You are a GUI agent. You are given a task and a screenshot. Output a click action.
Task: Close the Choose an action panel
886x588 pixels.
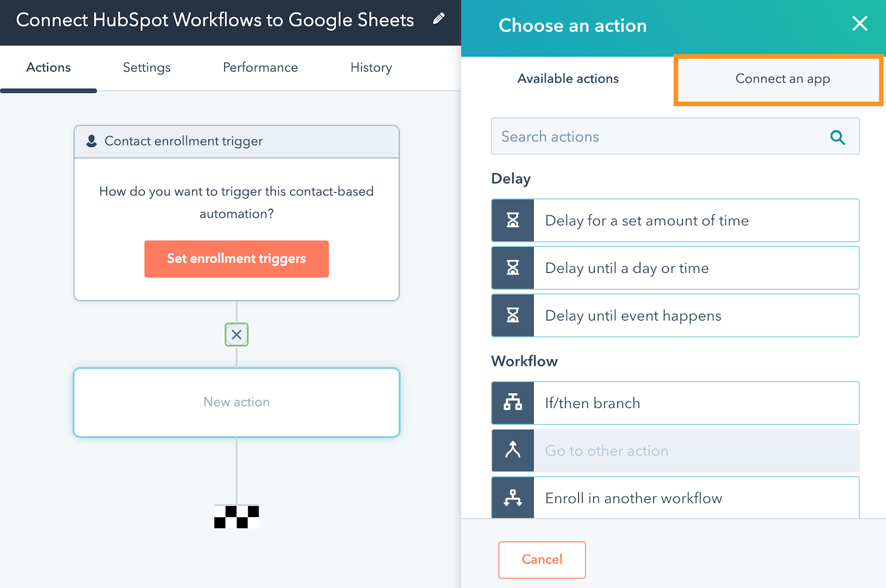859,23
